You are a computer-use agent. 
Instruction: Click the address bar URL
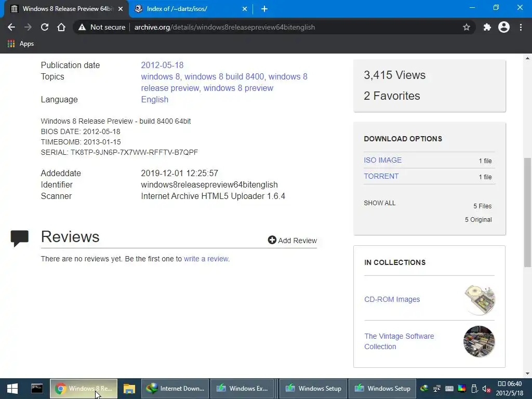[224, 27]
